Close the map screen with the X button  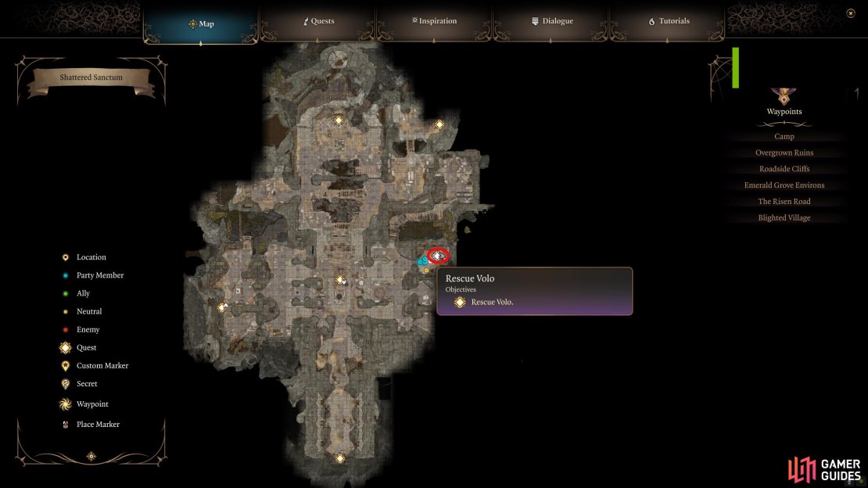pyautogui.click(x=851, y=13)
